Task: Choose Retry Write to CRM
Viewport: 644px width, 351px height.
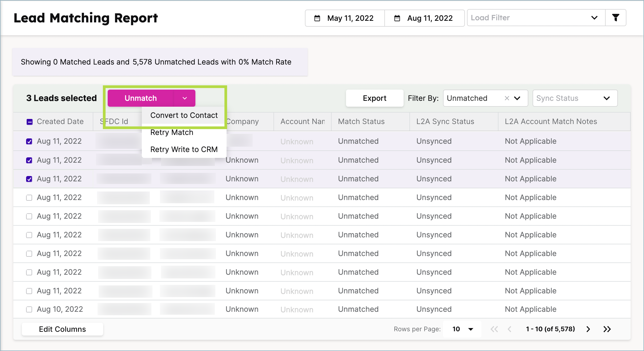Action: click(x=184, y=149)
